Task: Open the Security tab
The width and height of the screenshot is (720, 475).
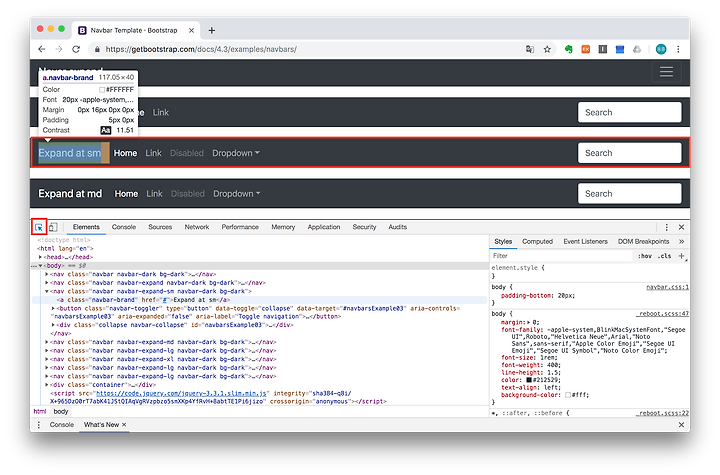Action: pyautogui.click(x=364, y=227)
